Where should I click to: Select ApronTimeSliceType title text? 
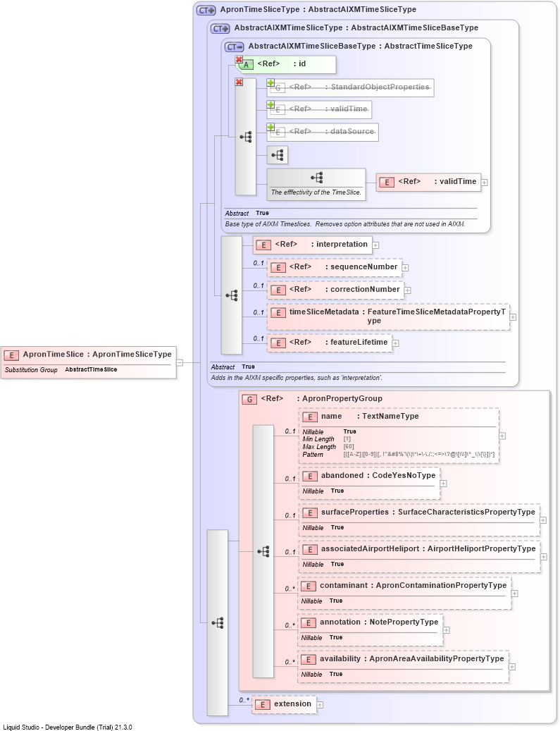pos(318,9)
